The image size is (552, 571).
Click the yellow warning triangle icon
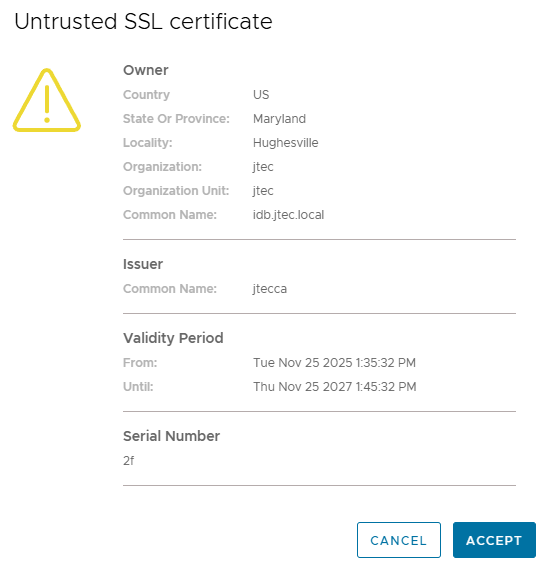(47, 100)
